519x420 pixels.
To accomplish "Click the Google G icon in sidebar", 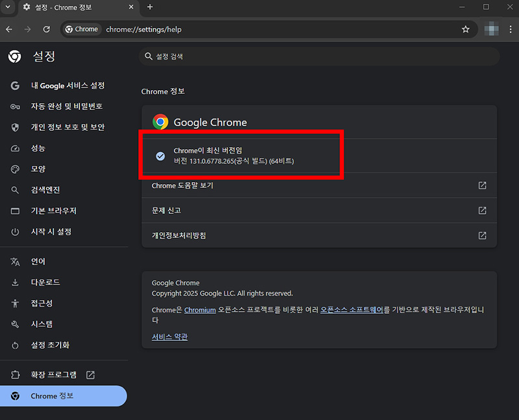I will tap(15, 86).
